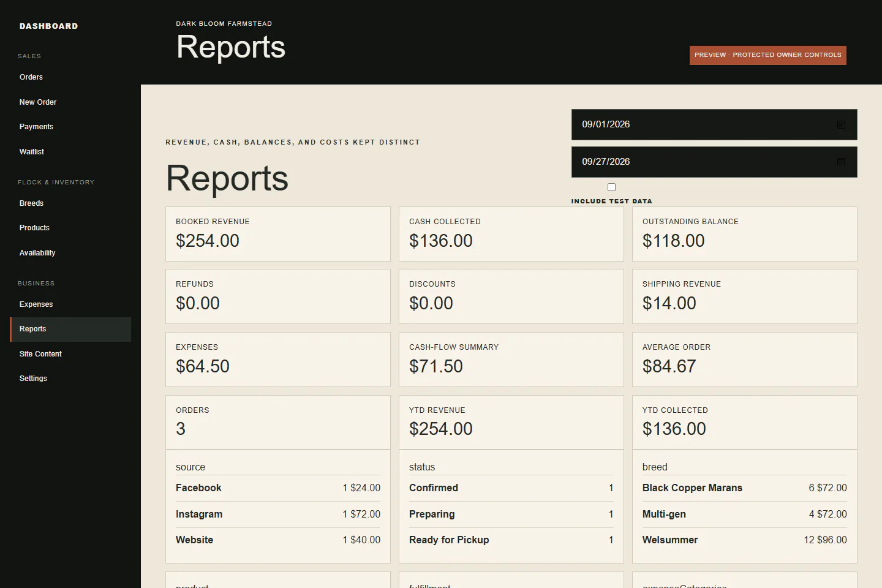
Task: Select the Welsummer breed row
Action: coord(745,540)
